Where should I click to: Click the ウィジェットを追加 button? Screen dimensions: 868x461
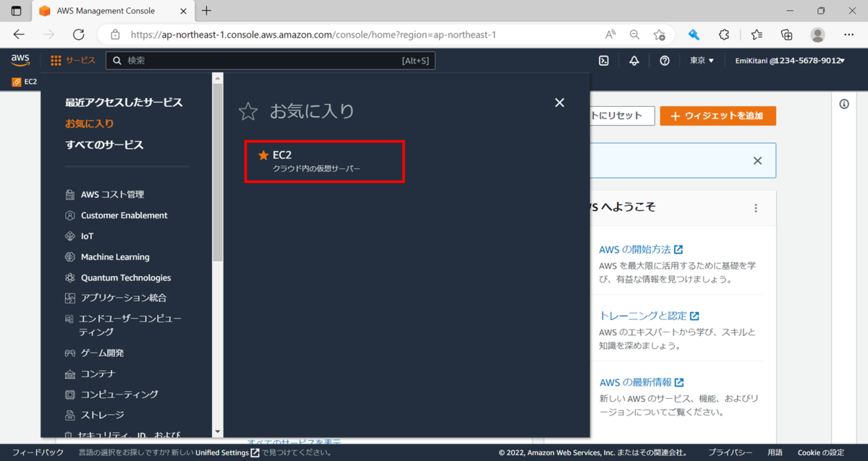point(718,116)
